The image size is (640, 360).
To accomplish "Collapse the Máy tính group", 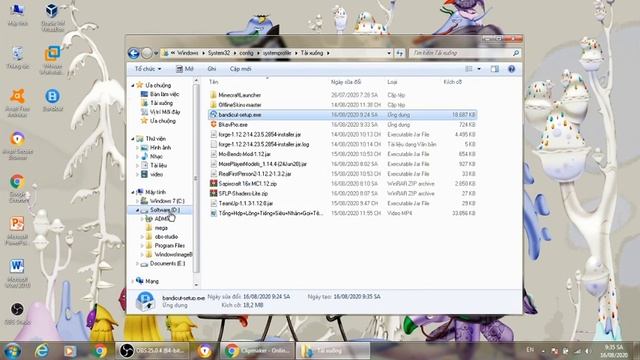I will point(133,192).
